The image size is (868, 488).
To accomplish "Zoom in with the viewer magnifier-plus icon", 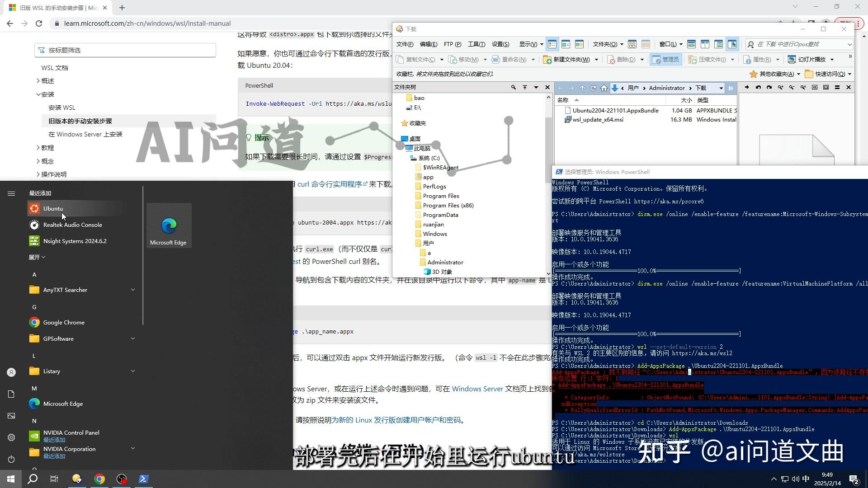I will [x=781, y=88].
